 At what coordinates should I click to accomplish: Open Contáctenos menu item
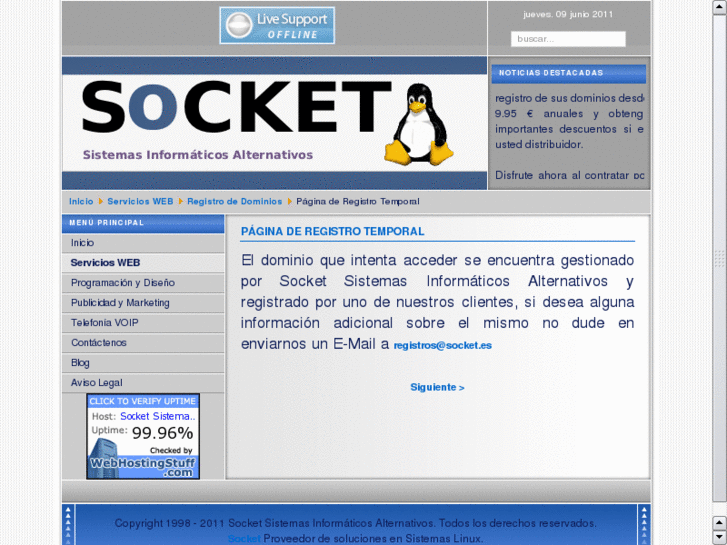point(143,343)
